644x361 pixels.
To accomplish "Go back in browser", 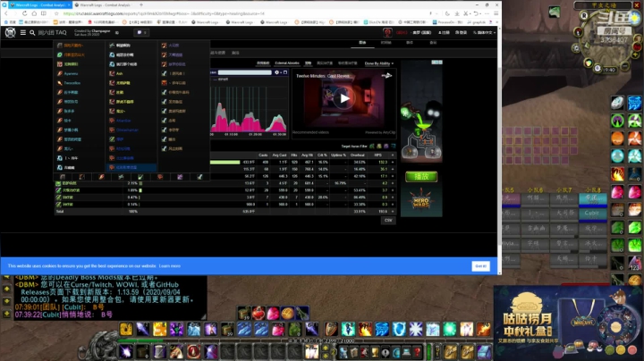I will tap(6, 13).
